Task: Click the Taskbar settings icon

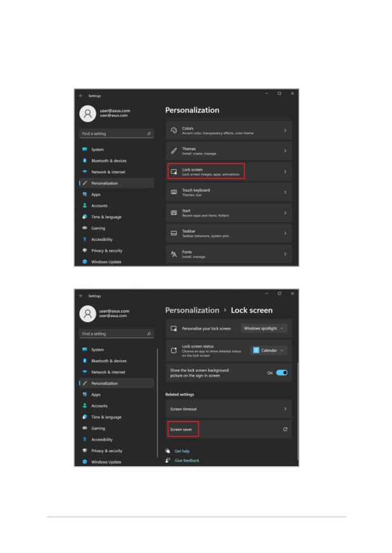Action: click(174, 233)
